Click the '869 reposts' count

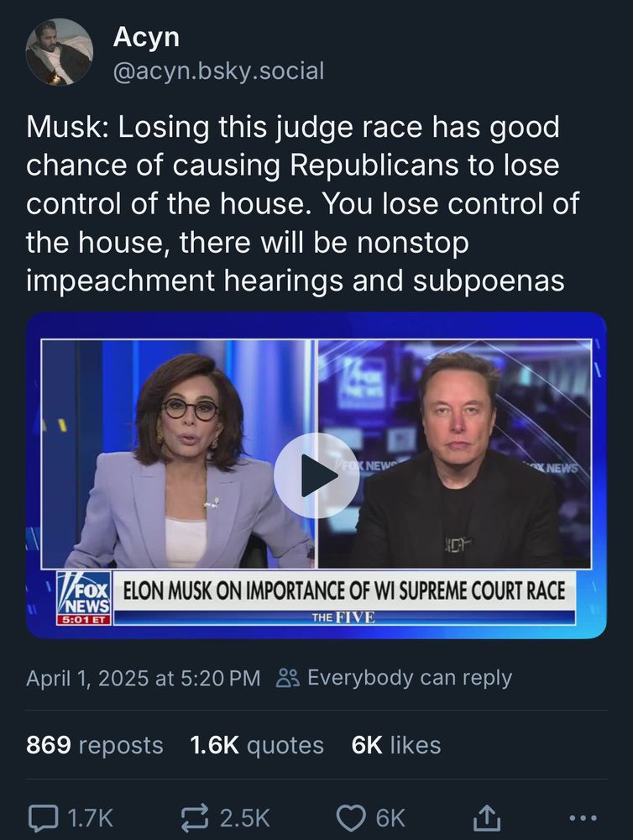coord(95,744)
